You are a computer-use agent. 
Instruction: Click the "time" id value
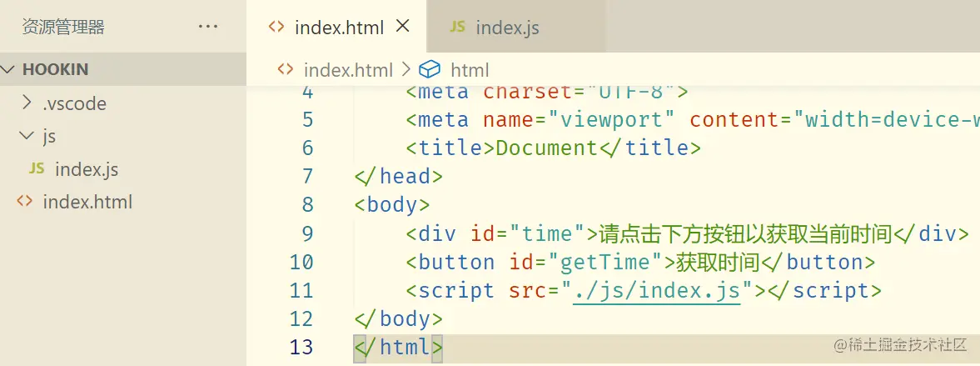pyautogui.click(x=548, y=234)
